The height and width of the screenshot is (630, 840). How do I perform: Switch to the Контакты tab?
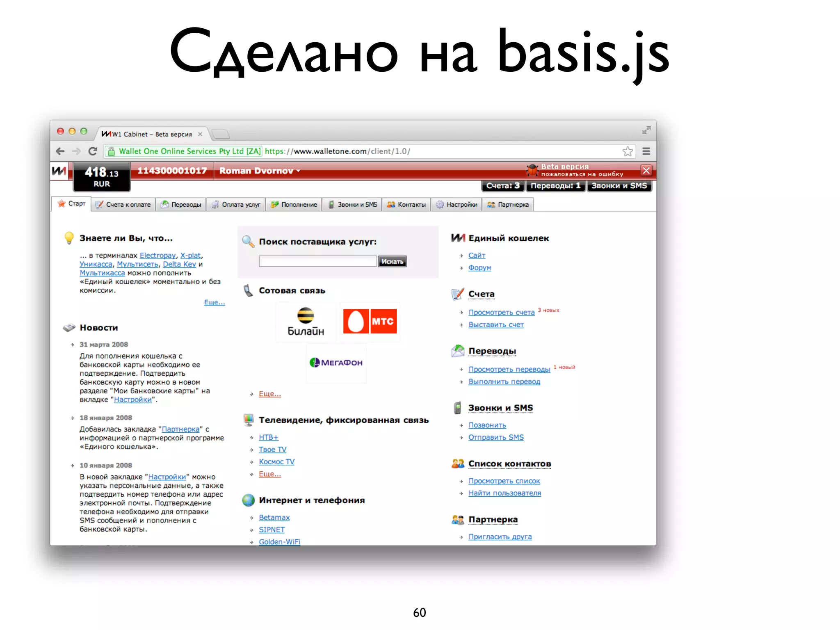[406, 205]
